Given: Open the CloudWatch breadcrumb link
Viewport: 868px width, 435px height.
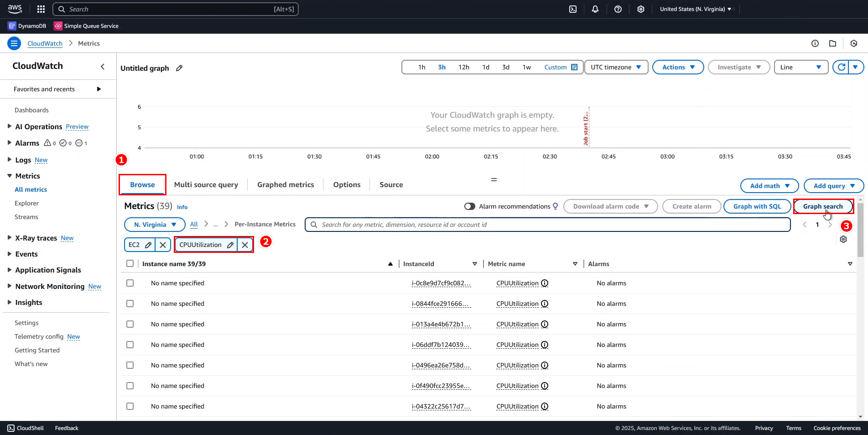Looking at the screenshot, I should pyautogui.click(x=44, y=43).
